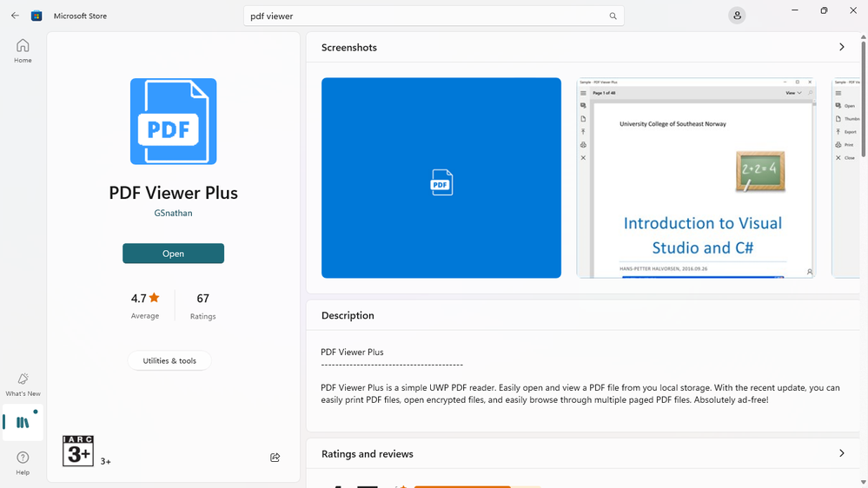
Task: Click the orange star rating icon
Action: 155,298
